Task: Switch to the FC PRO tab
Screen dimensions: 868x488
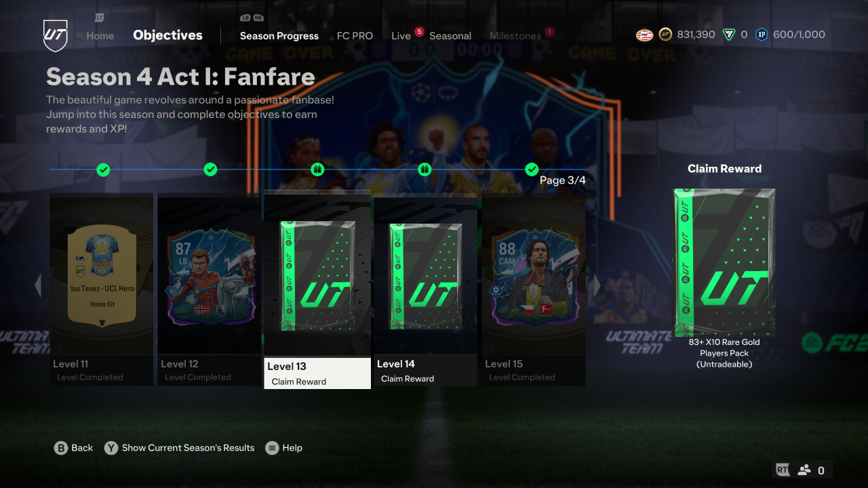Action: (355, 36)
